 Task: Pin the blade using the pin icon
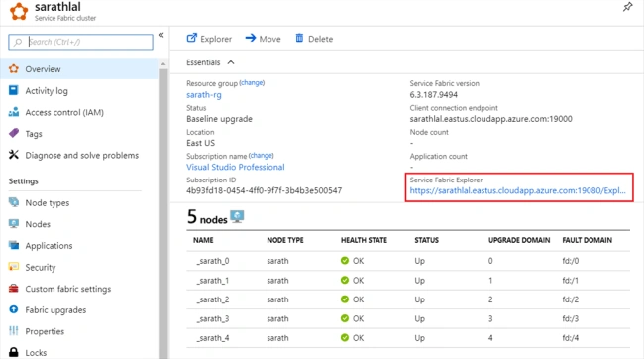(x=627, y=7)
